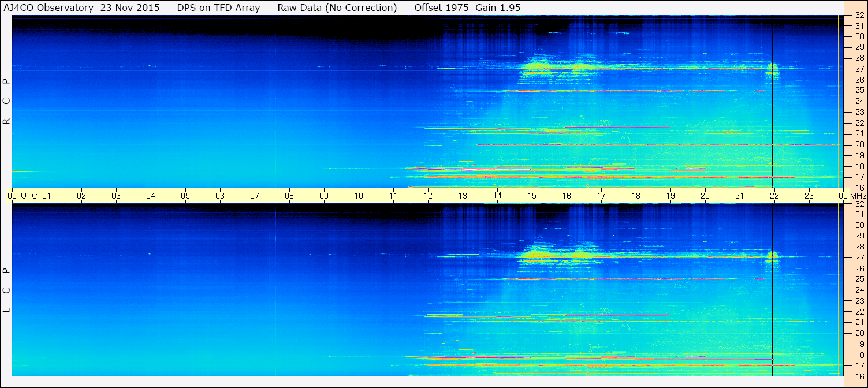Select the 10 hour tick on time axis
Image resolution: width=868 pixels, height=388 pixels.
(359, 196)
